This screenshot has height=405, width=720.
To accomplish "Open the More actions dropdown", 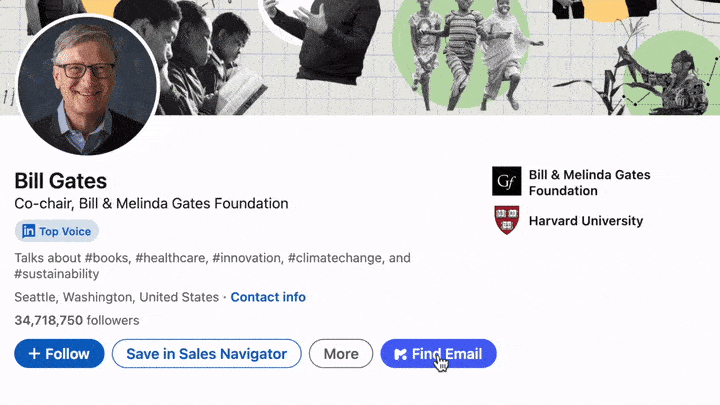I will (341, 353).
